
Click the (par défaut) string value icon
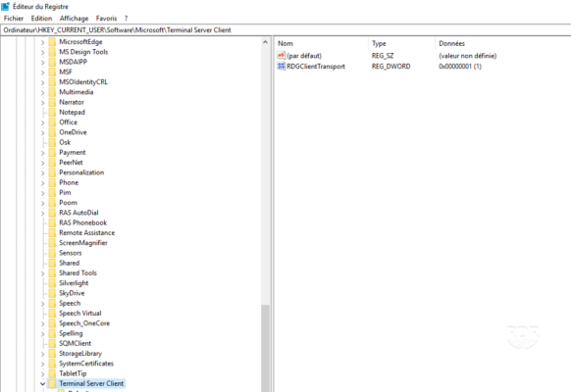click(x=282, y=56)
